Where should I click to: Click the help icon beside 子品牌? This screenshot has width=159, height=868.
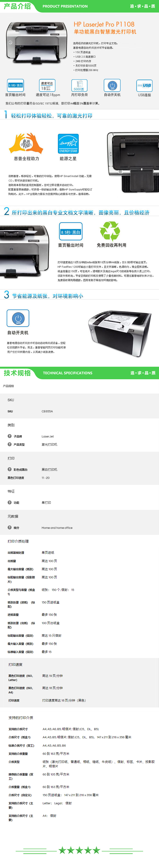tap(10, 436)
